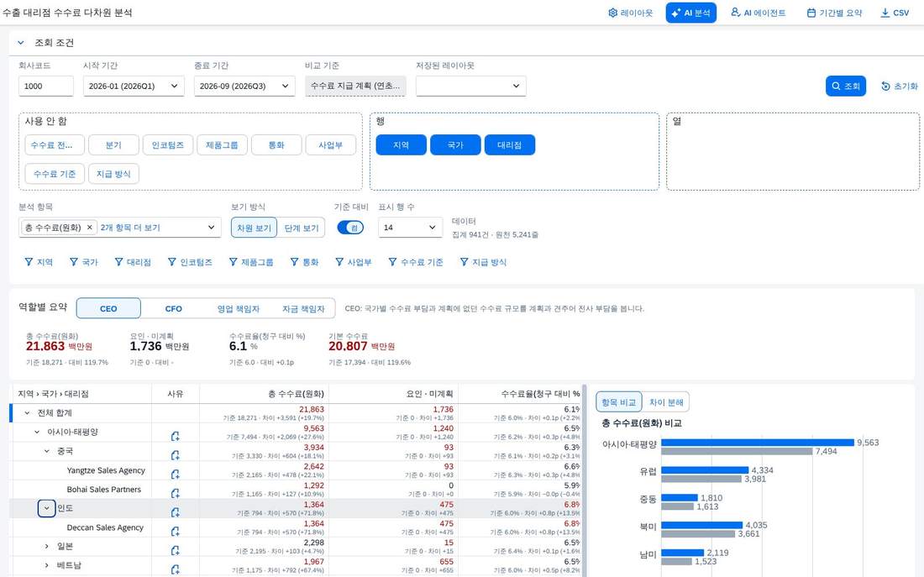
Task: Click the 사유 icon for Bohai Sales Partners
Action: coord(175,493)
